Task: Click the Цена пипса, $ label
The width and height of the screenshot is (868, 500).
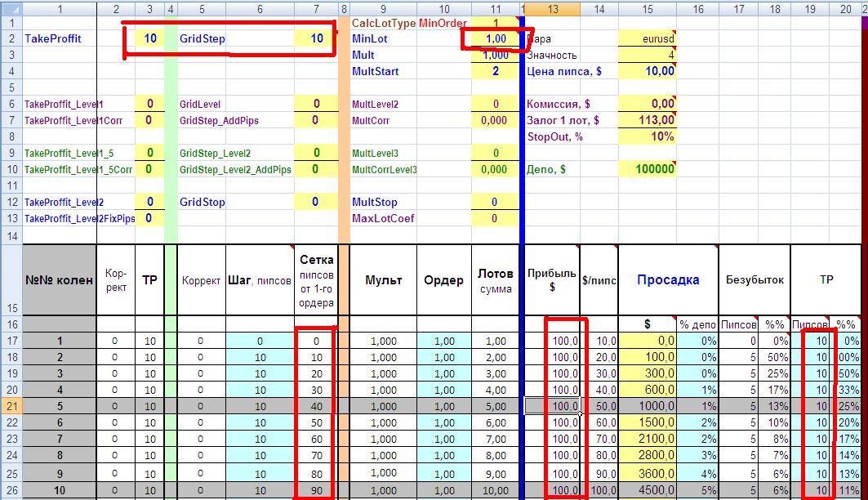Action: (564, 71)
